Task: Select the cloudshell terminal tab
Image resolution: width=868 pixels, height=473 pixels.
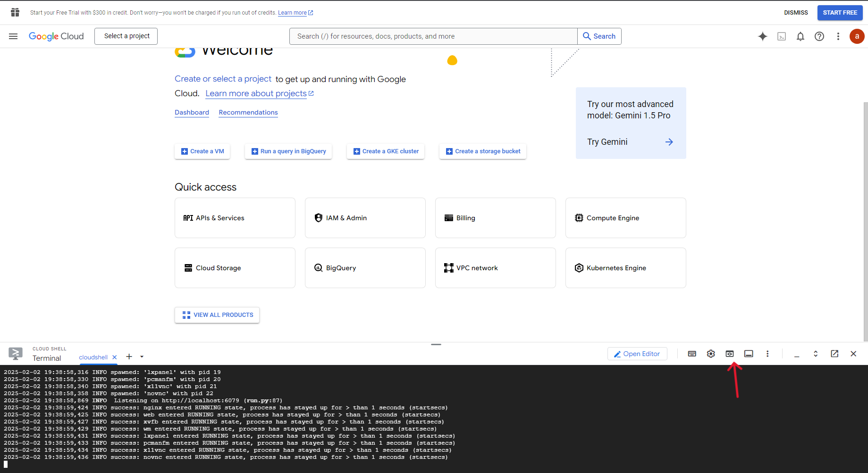Action: pos(93,357)
